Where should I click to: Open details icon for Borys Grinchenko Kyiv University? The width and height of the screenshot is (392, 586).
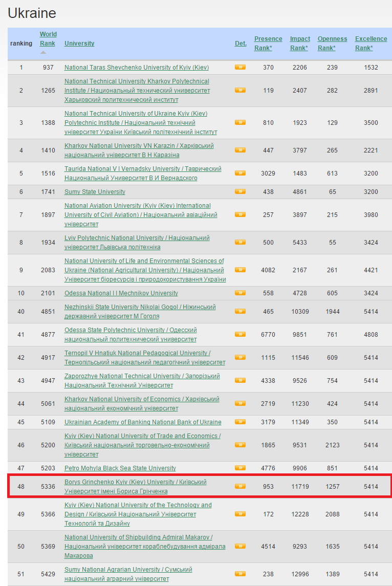pos(240,486)
